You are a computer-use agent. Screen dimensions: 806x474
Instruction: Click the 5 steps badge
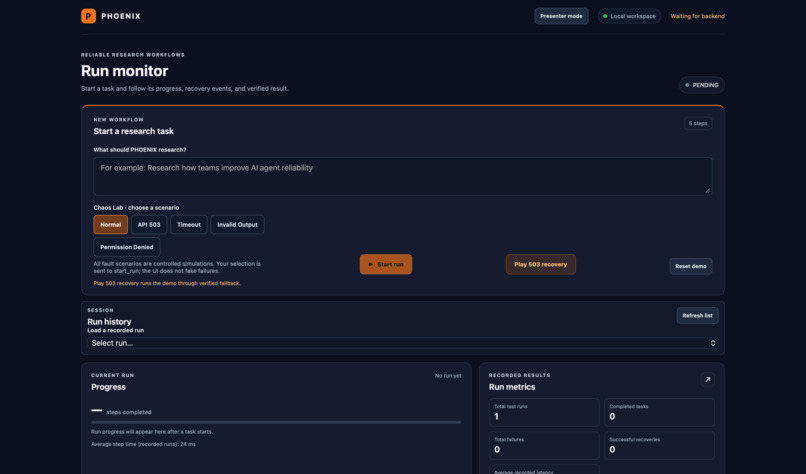tap(698, 123)
